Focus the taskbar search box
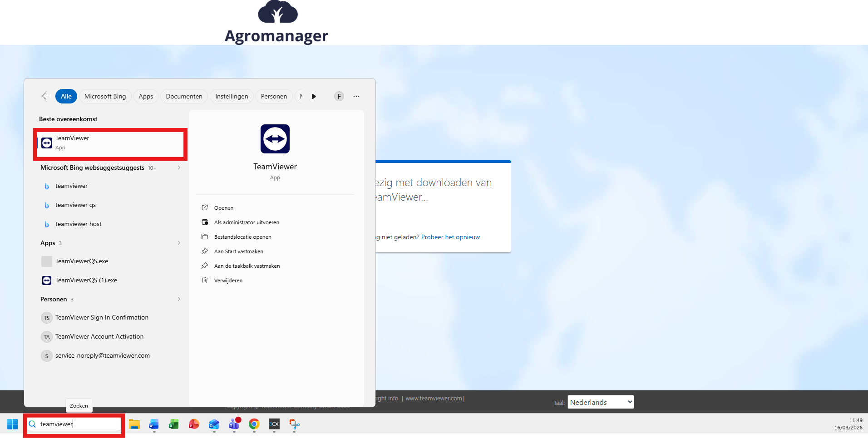 point(74,424)
